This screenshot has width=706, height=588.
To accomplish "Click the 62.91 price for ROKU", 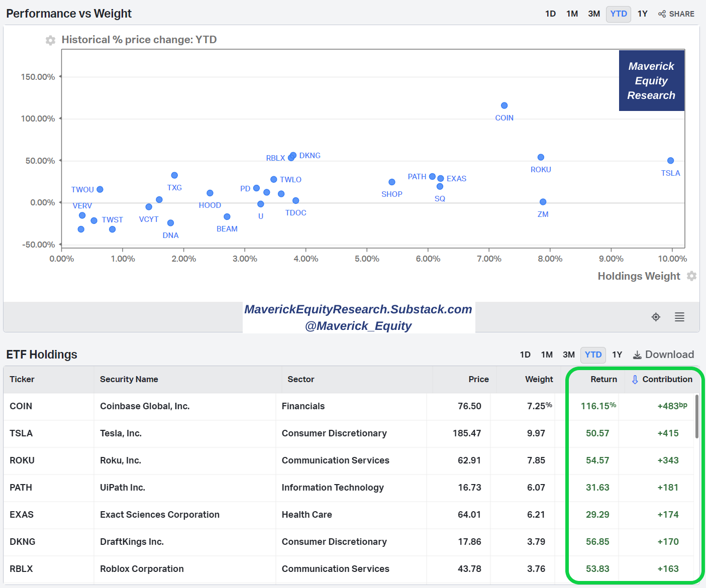I will (x=469, y=460).
